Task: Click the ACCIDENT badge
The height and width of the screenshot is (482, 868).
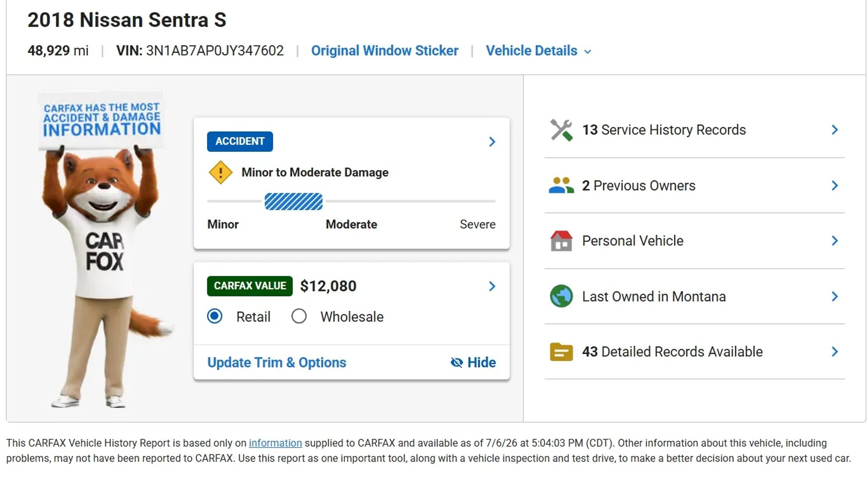Action: (240, 141)
